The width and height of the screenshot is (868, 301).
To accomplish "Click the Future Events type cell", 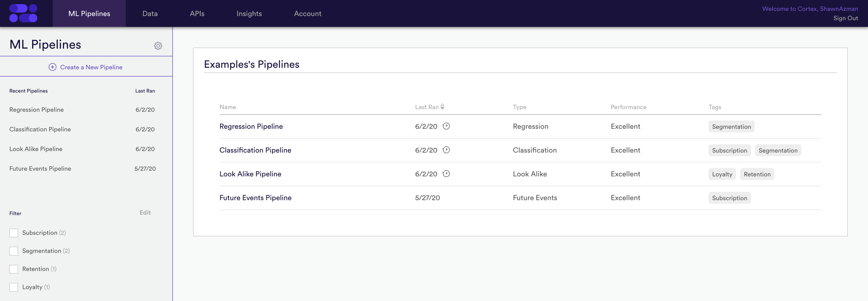I will 535,198.
